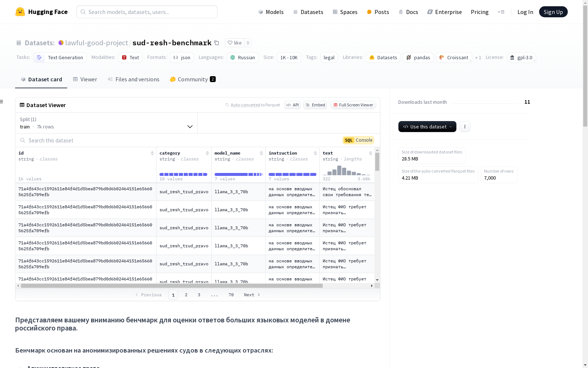Click the pandas library tag
This screenshot has height=368, width=588.
(x=418, y=57)
